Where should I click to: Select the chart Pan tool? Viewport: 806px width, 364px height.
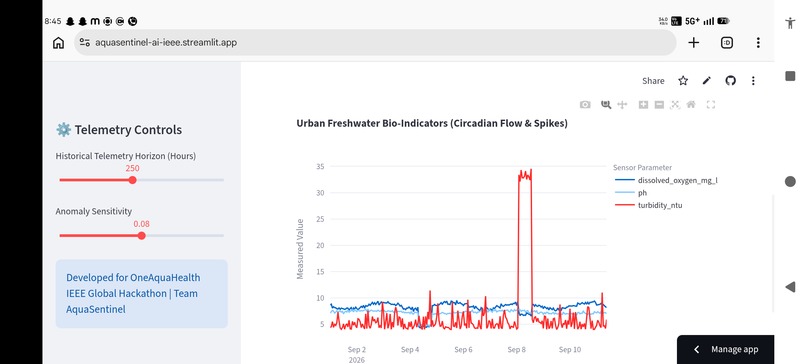(622, 105)
